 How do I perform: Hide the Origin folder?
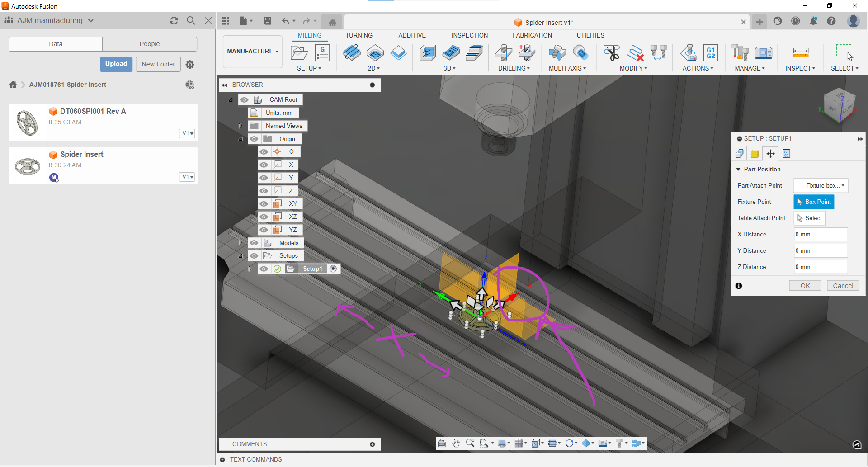coord(254,139)
